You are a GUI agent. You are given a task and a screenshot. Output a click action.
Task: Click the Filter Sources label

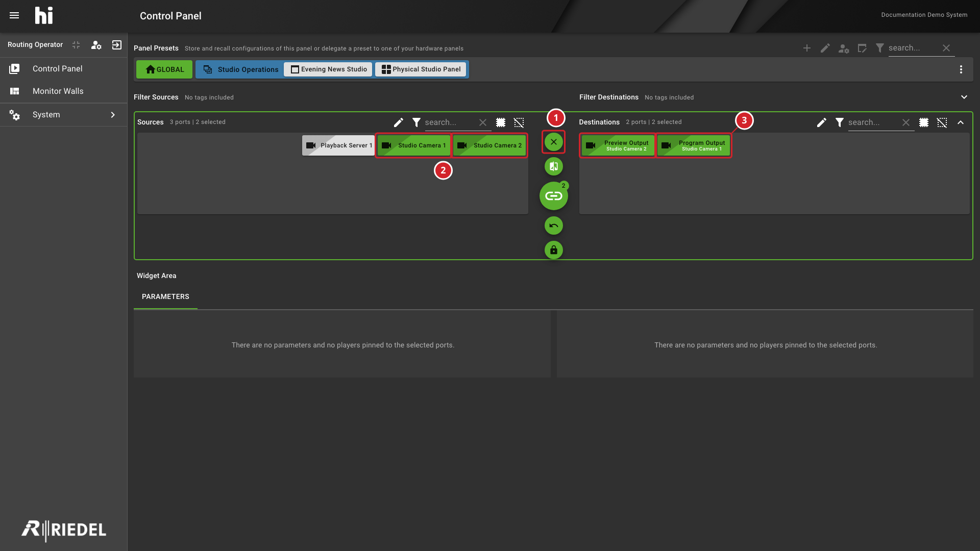coord(156,97)
